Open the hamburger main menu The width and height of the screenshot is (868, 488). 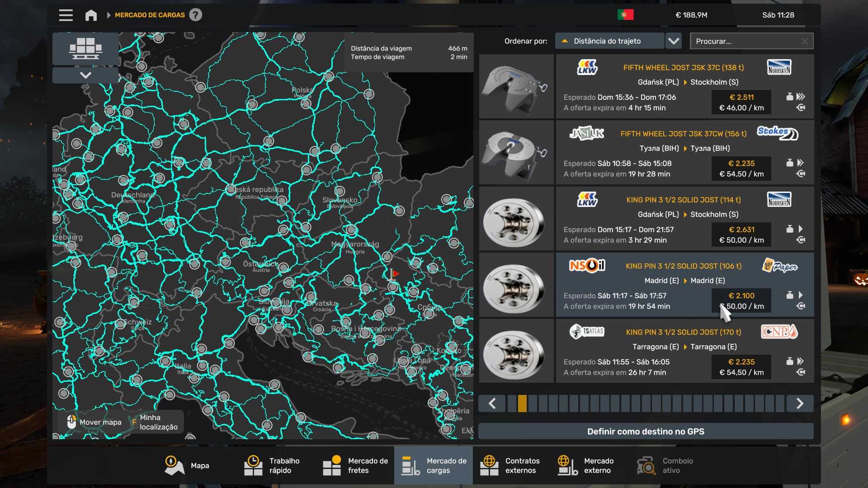66,15
